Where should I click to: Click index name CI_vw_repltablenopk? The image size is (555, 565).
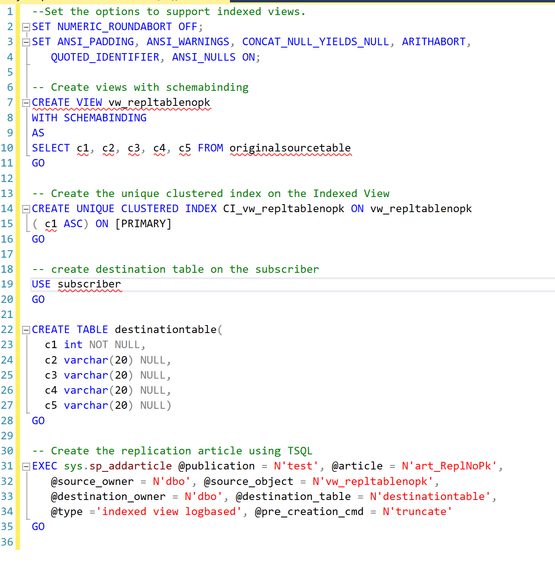tap(284, 209)
